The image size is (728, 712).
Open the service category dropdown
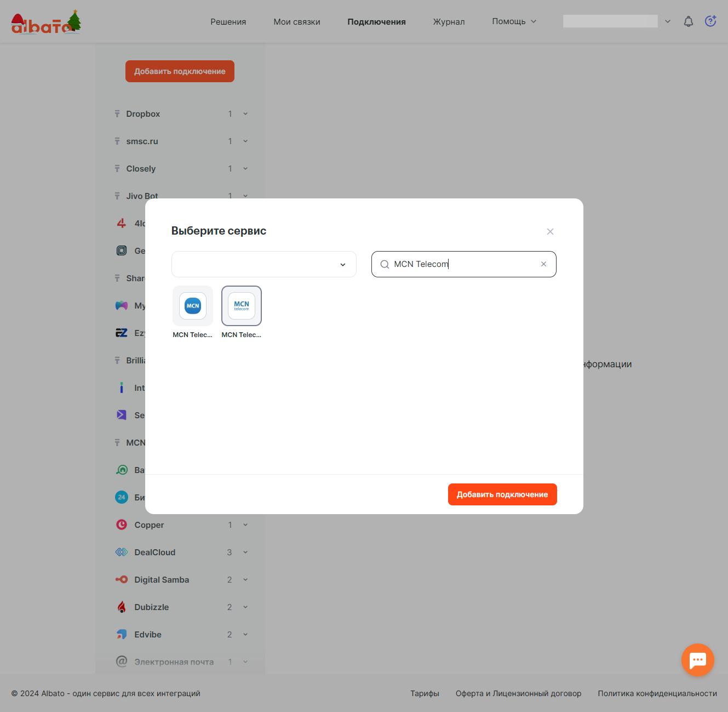click(264, 264)
